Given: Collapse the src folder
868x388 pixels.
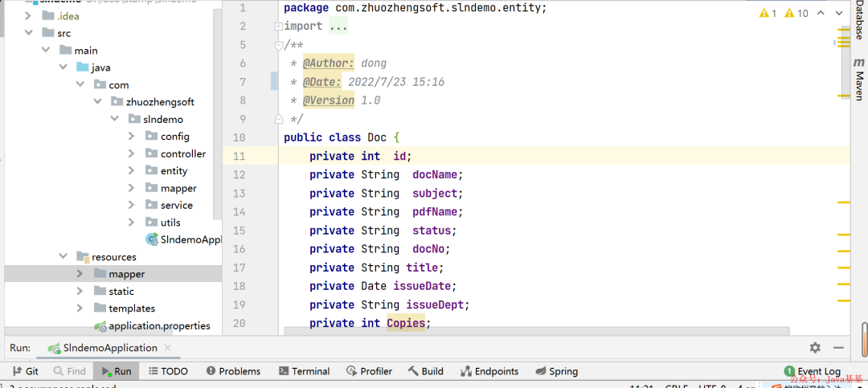Looking at the screenshot, I should (28, 33).
